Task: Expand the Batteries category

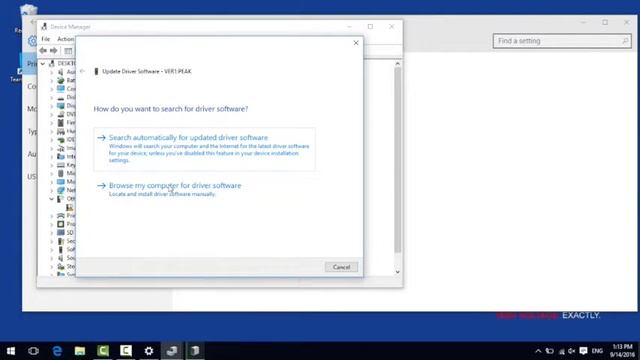Action: 52,80
